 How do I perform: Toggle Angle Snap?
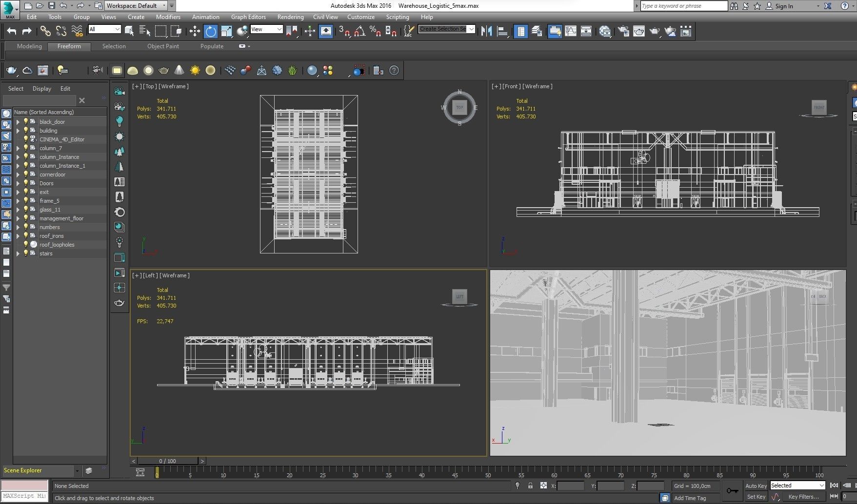click(359, 31)
